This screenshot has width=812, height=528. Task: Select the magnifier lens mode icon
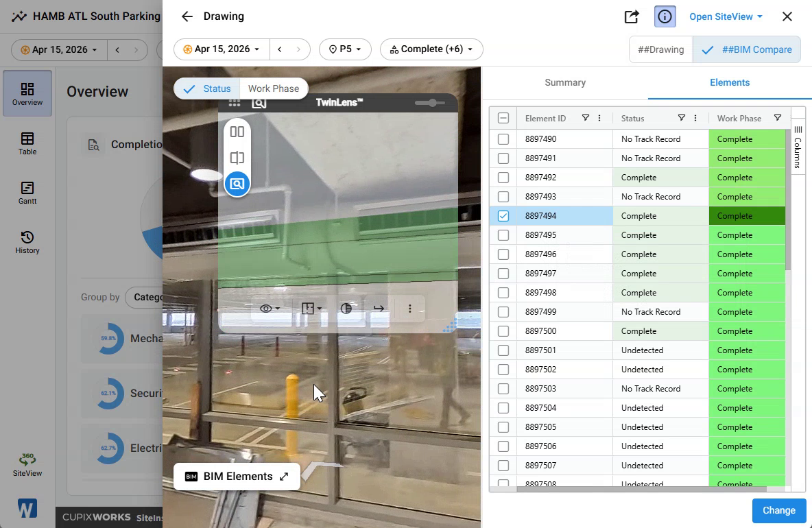tap(237, 184)
